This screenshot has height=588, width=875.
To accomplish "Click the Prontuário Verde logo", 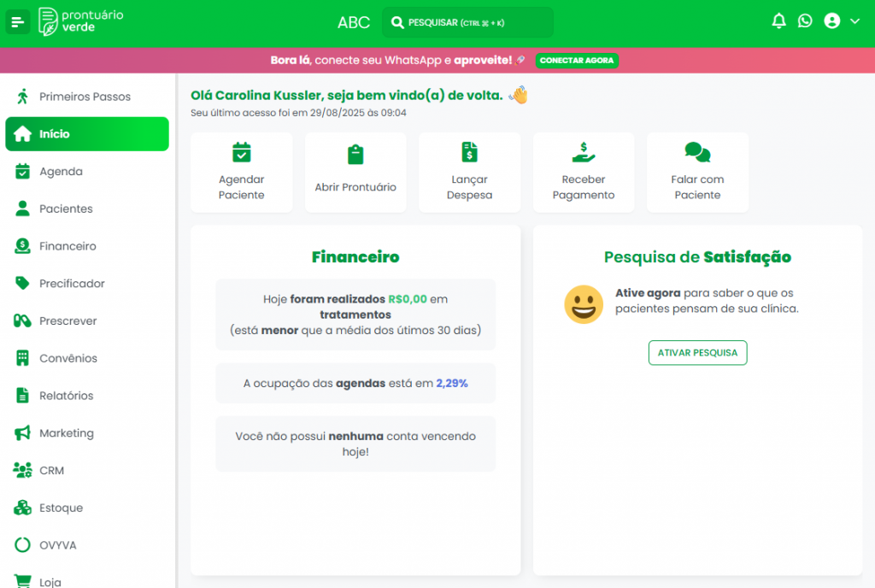I will 81,21.
